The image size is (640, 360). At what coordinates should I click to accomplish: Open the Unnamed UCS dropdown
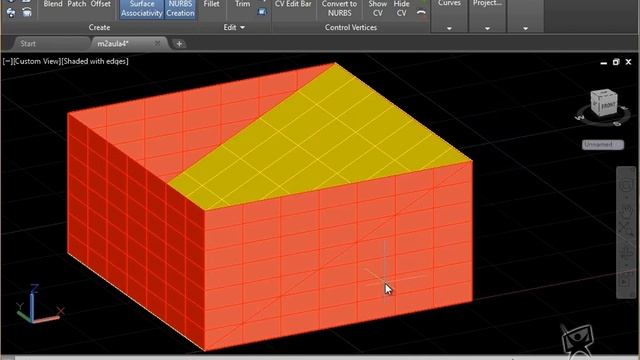click(x=602, y=144)
